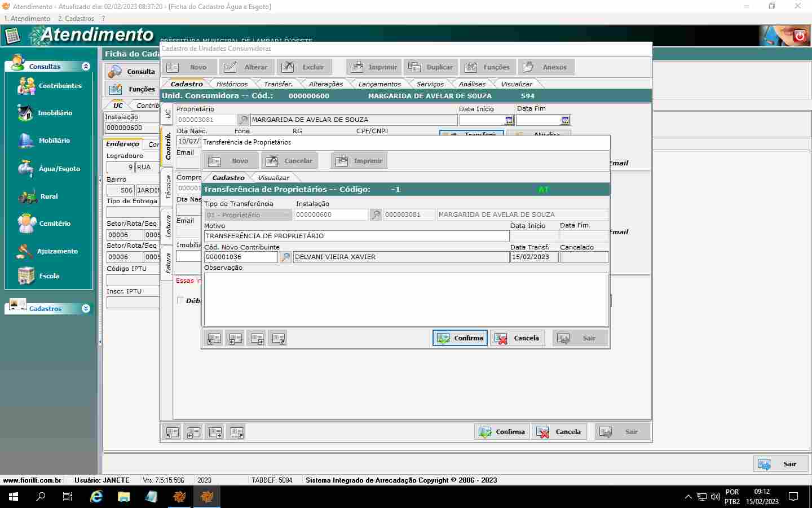The height and width of the screenshot is (508, 812).
Task: Open Tipo de Transferência dropdown
Action: click(x=248, y=215)
